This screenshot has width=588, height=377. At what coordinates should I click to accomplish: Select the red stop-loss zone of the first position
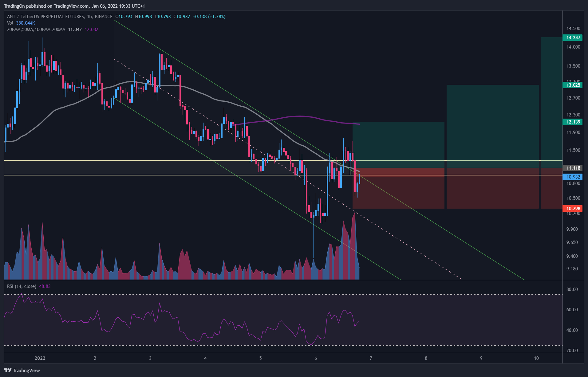pyautogui.click(x=398, y=188)
